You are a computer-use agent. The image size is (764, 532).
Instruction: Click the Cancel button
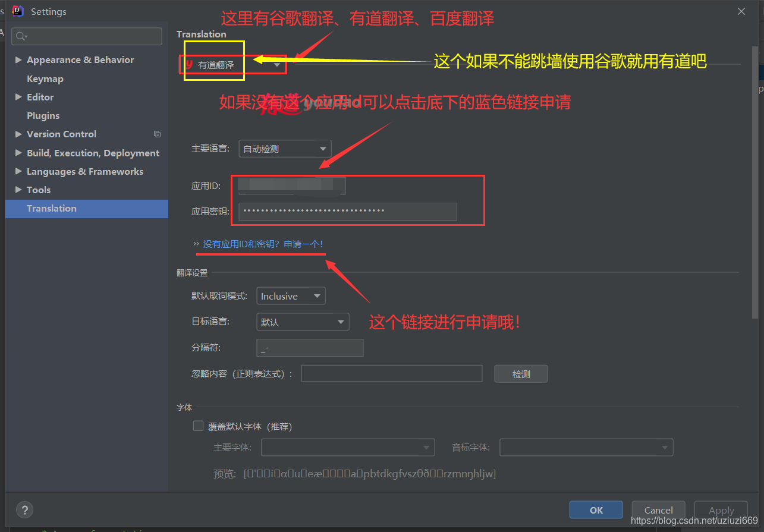(659, 510)
